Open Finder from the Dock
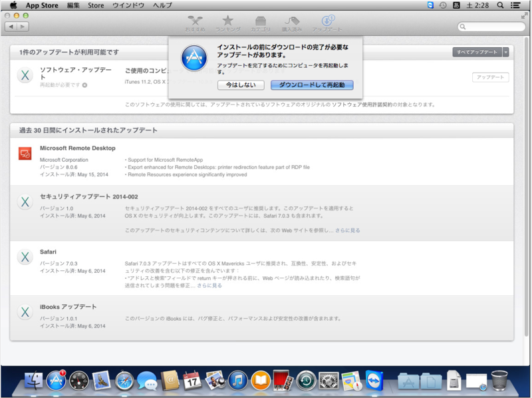The image size is (532, 398). (x=33, y=380)
